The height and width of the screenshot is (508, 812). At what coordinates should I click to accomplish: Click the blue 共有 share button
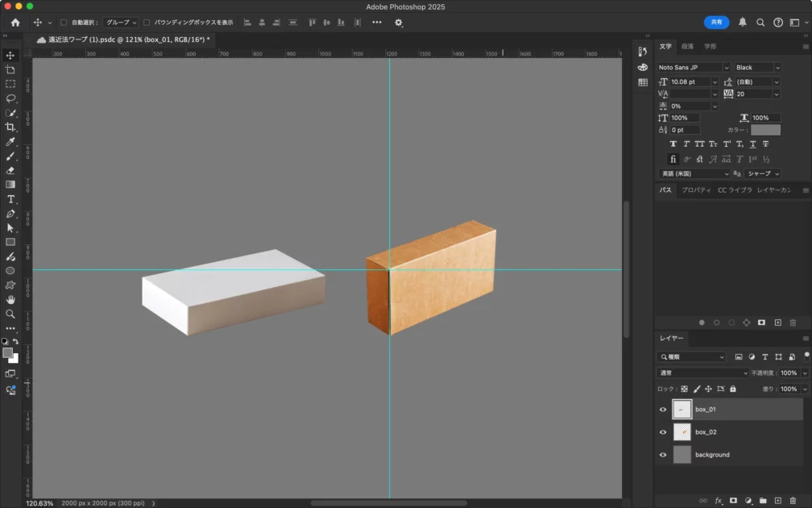(x=716, y=23)
